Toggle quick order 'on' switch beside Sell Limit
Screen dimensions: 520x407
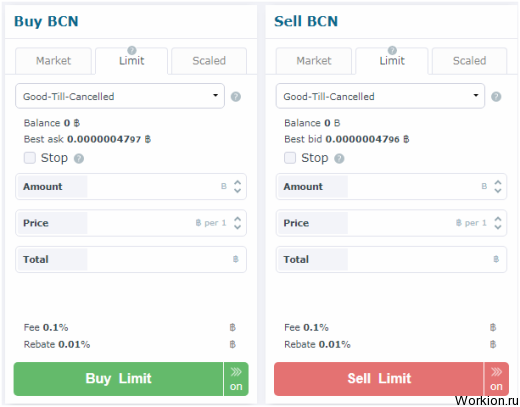pyautogui.click(x=496, y=379)
